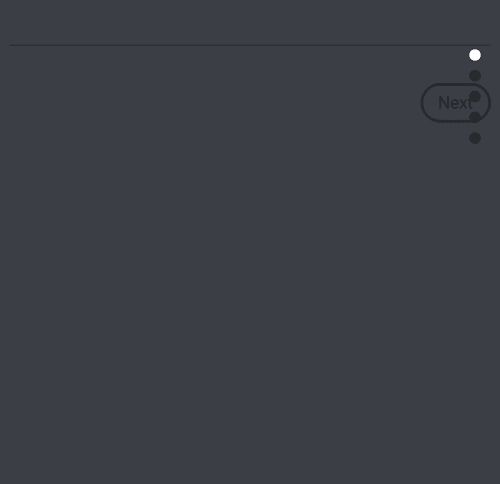Screen dimensions: 500x484
Task: Proceed to the following step with Next
Action: (456, 103)
